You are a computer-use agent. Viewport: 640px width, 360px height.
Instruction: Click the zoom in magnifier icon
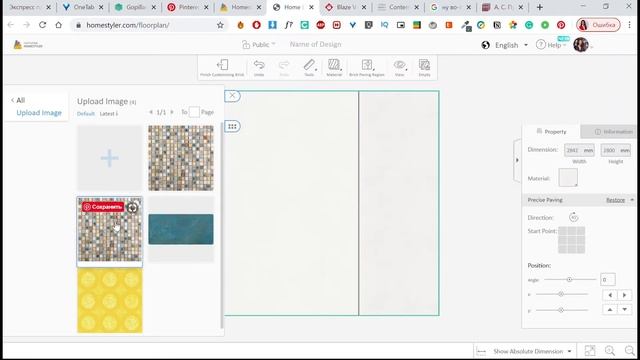pos(610,351)
